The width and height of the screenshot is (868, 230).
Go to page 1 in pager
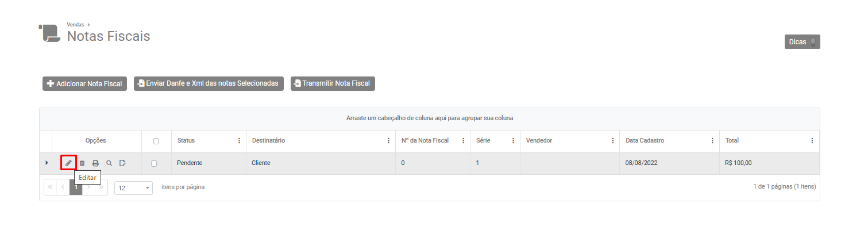pyautogui.click(x=76, y=187)
